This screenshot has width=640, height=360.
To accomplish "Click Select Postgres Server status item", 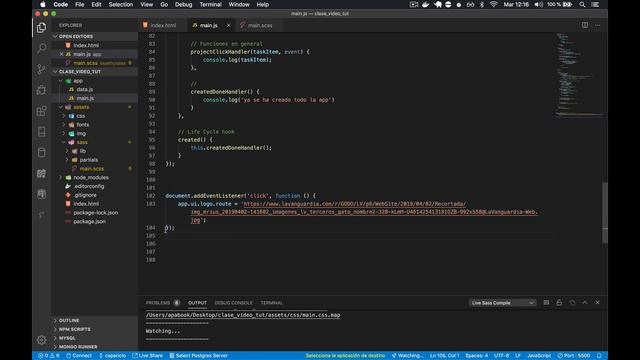I will 198,356.
